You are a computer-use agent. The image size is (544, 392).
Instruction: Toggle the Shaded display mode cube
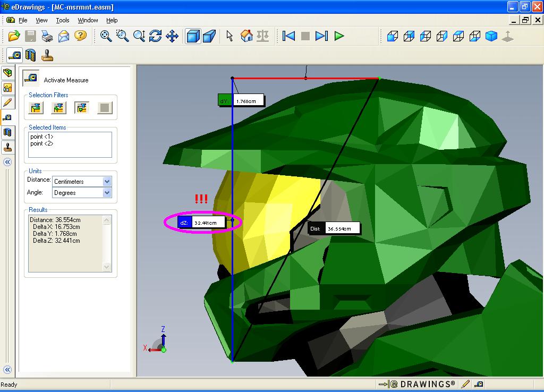193,36
